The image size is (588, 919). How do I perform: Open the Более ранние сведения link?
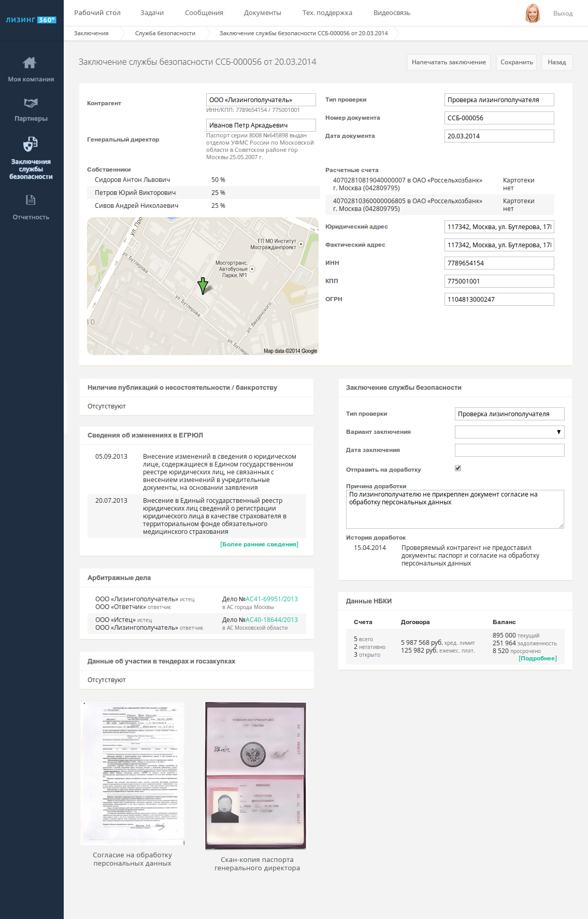tap(259, 544)
